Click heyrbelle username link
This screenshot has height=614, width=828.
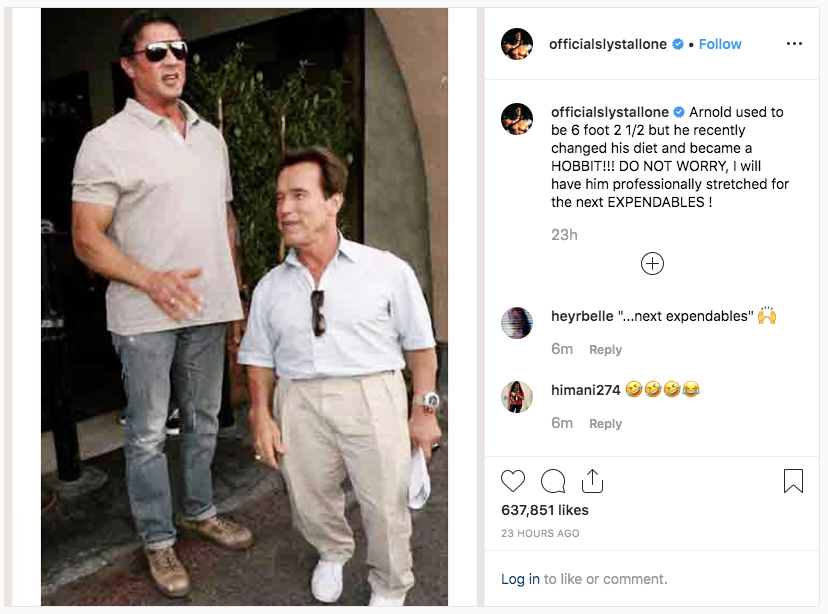(583, 316)
